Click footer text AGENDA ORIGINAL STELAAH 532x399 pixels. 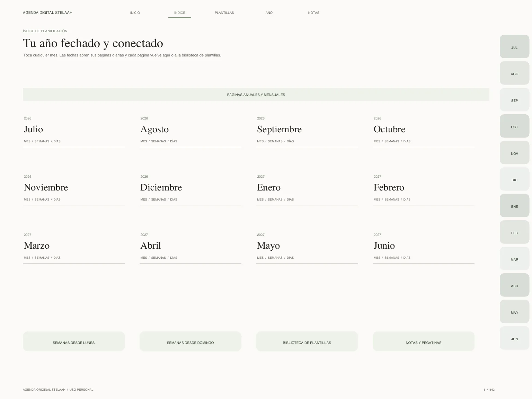coord(44,390)
